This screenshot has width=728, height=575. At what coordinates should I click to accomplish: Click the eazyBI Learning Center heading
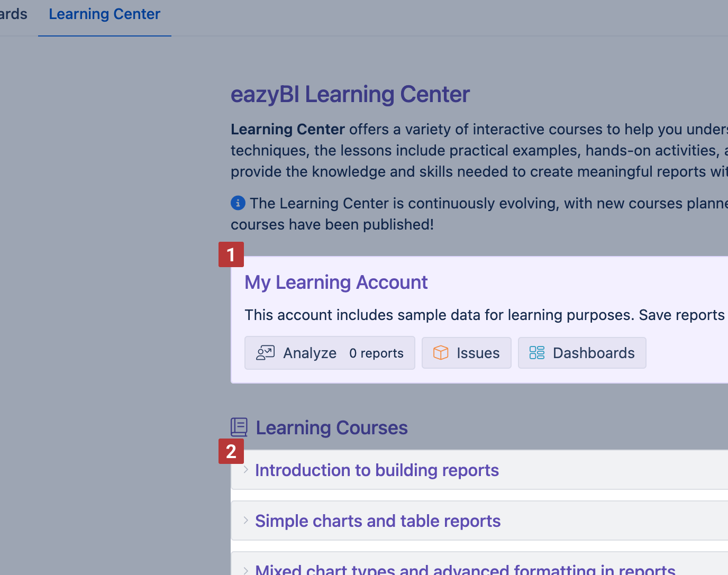(350, 95)
